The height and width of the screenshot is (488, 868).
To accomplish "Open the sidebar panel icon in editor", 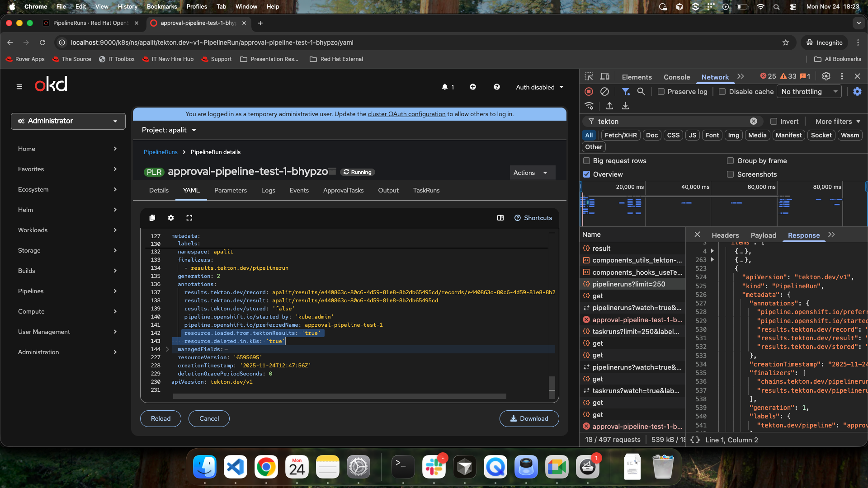I will click(500, 218).
